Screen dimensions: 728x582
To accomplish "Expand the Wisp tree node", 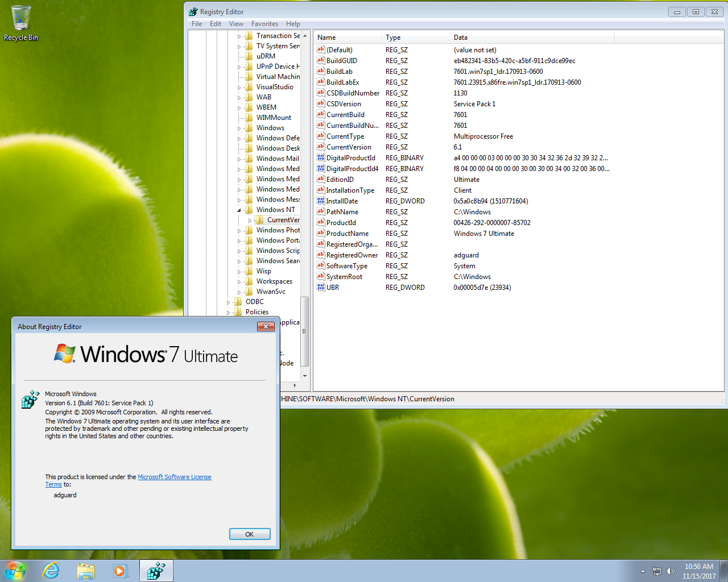I will (x=239, y=271).
